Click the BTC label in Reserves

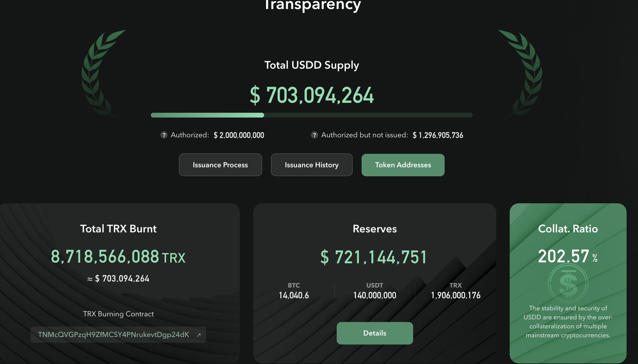(294, 285)
